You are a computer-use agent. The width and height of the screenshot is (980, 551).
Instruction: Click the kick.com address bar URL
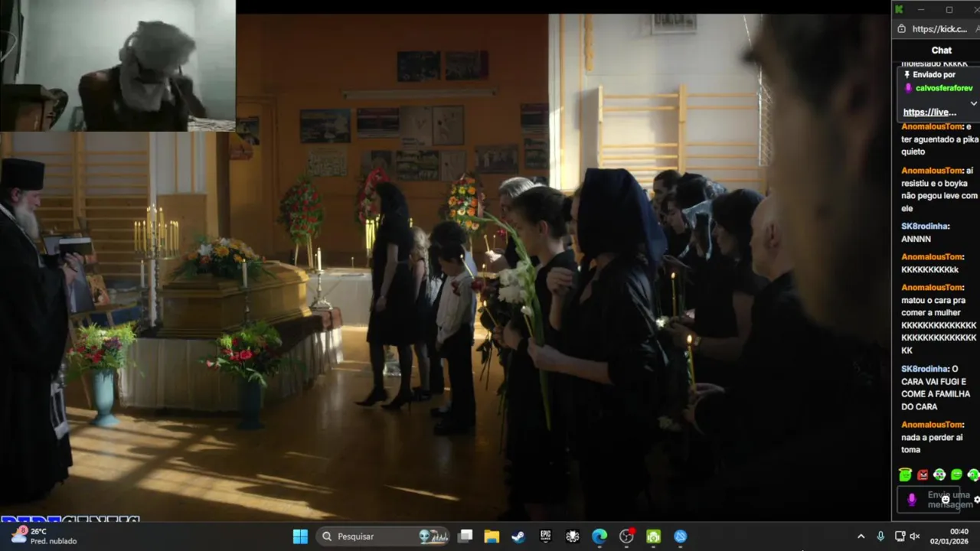coord(939,29)
